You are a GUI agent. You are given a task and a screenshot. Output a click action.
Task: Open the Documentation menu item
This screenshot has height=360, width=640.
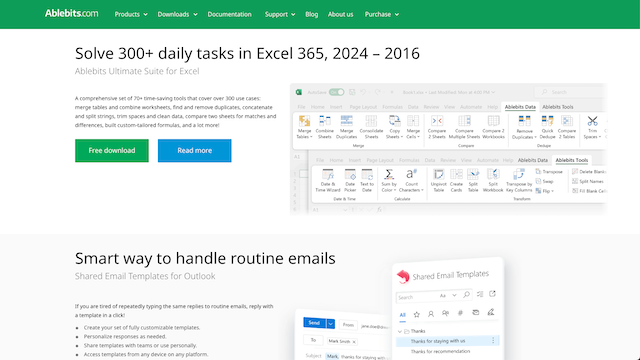click(x=229, y=14)
